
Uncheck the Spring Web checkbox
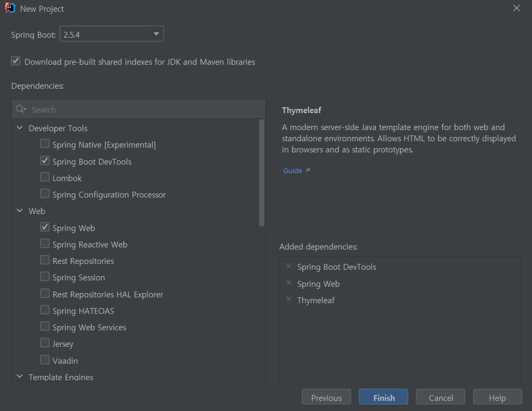[x=45, y=227]
